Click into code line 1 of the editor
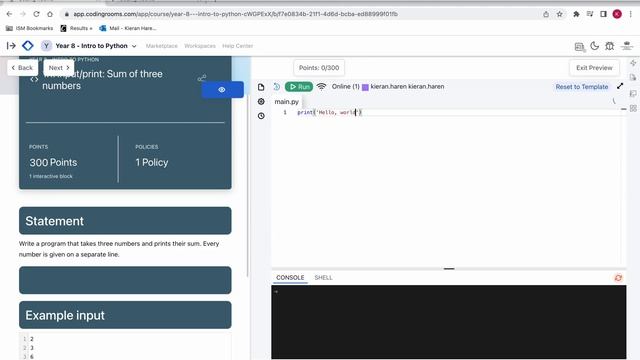640x360 pixels. click(449, 112)
